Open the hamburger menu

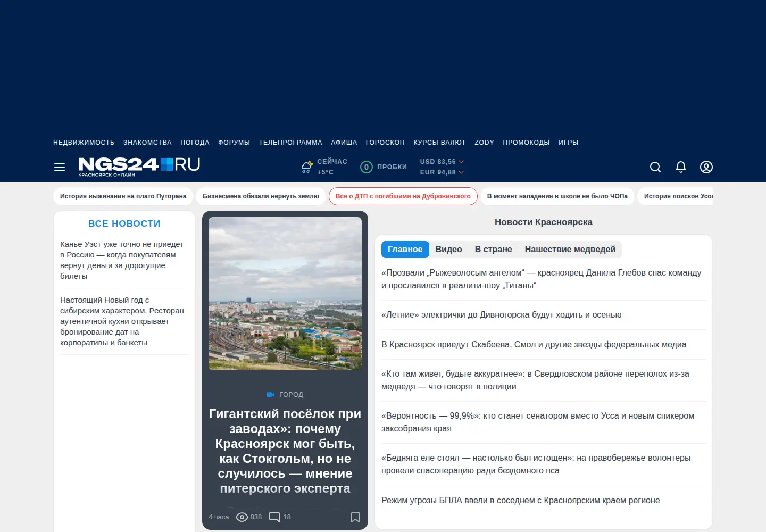(60, 167)
